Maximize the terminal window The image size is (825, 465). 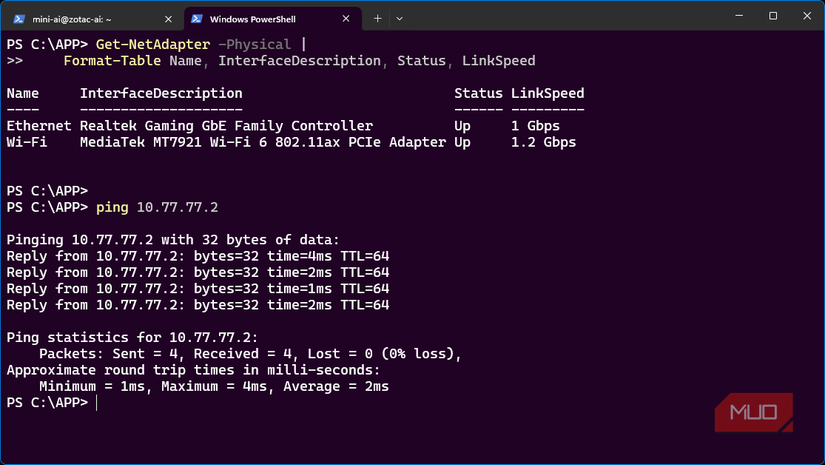[773, 16]
